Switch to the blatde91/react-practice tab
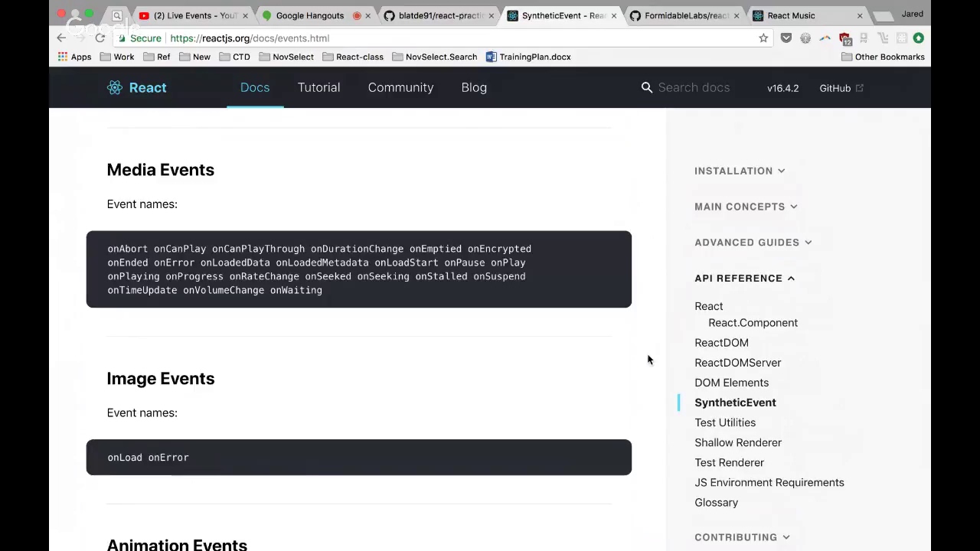980x551 pixels. [436, 15]
